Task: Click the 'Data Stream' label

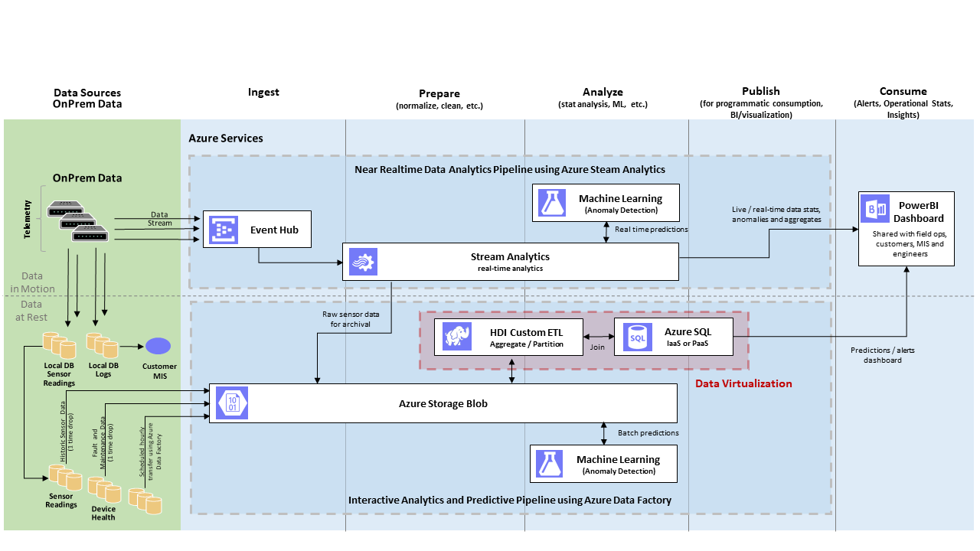Action: pyautogui.click(x=160, y=220)
